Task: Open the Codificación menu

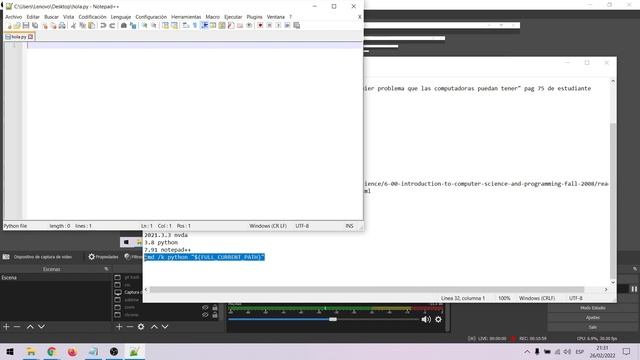Action: 92,17
